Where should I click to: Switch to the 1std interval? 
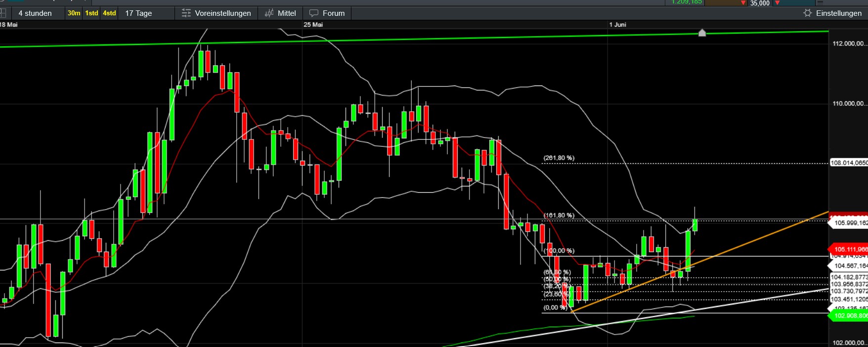[x=92, y=13]
